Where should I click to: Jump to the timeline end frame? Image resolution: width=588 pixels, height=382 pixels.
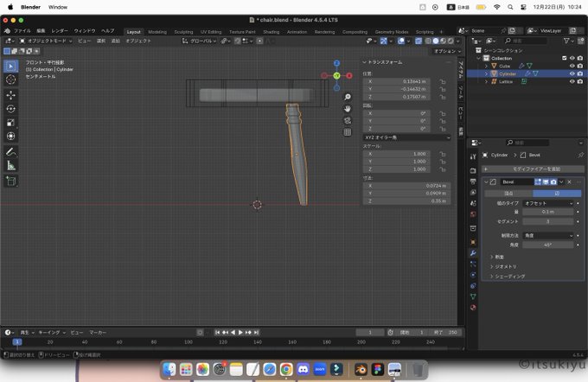tap(257, 333)
